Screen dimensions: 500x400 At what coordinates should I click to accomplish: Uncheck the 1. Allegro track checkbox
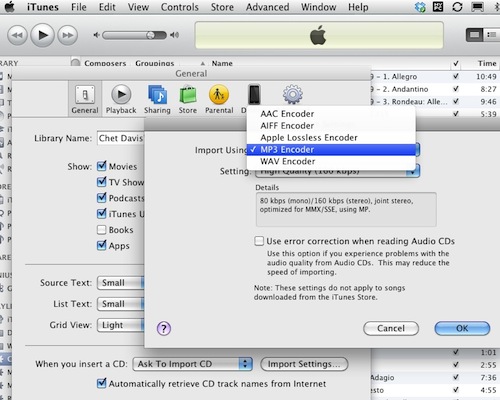(456, 76)
